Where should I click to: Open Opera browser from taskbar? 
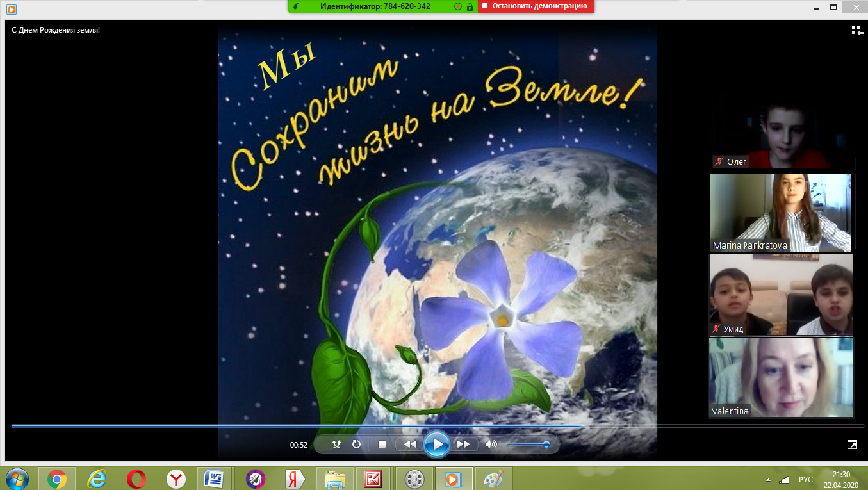click(136, 478)
